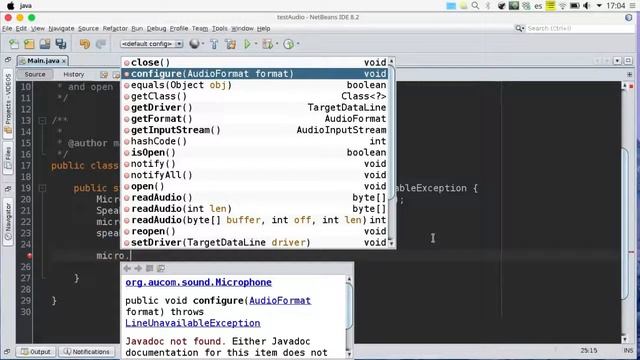Image resolution: width=640 pixels, height=360 pixels.
Task: Collapse the fold at line 13
Action: pos(42,121)
